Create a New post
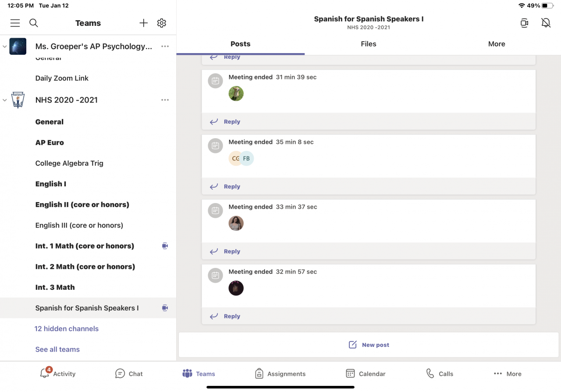561x392 pixels. [369, 345]
